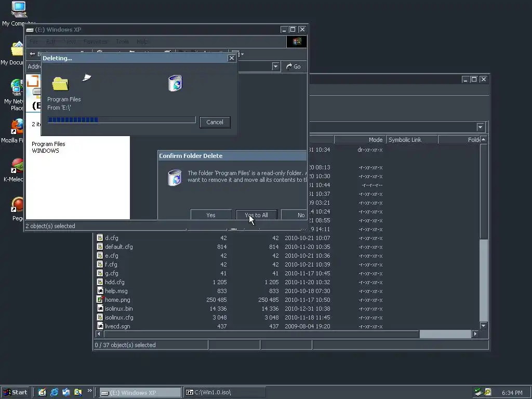The width and height of the screenshot is (532, 399).
Task: Launch Internet Explorer from quick launch
Action: pyautogui.click(x=54, y=392)
